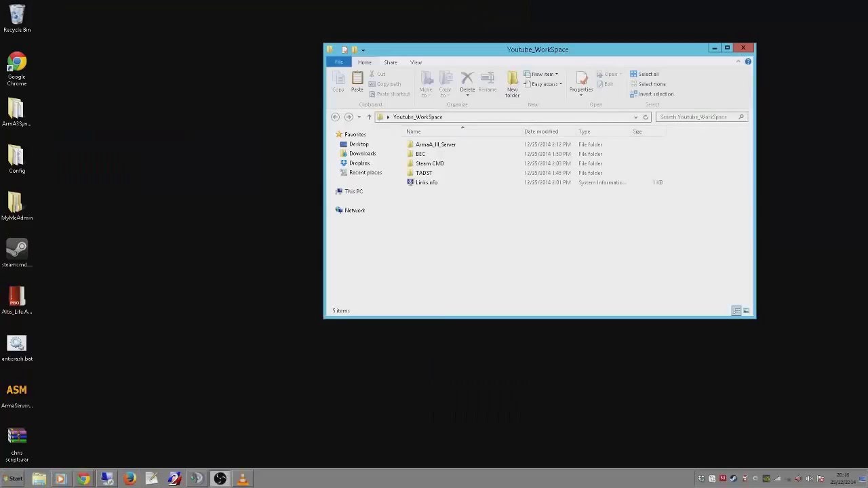Click the Cut command in ribbon
The height and width of the screenshot is (488, 868).
pyautogui.click(x=377, y=74)
